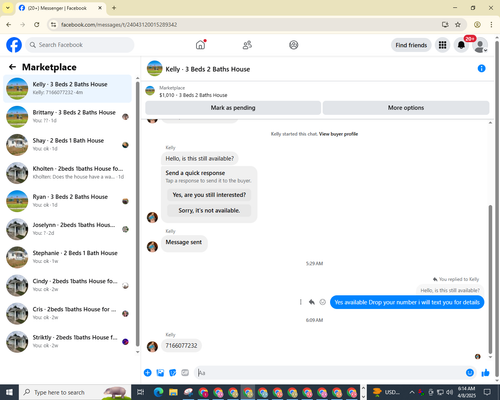Bookmark this page with star icon

pos(458,24)
